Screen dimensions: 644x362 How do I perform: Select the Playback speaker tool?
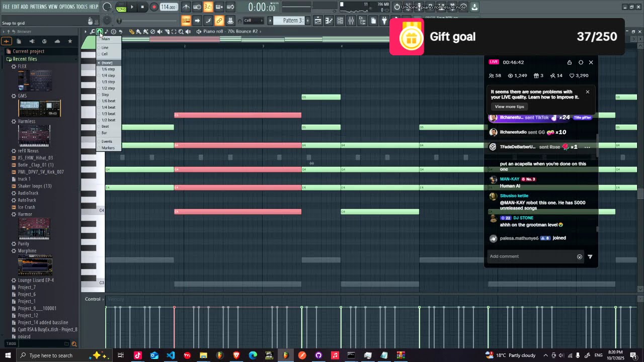(188, 32)
